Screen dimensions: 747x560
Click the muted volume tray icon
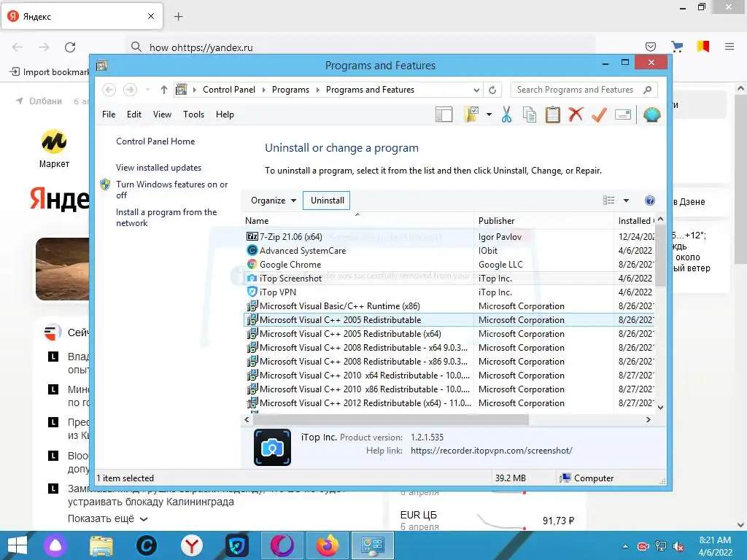[x=678, y=546]
